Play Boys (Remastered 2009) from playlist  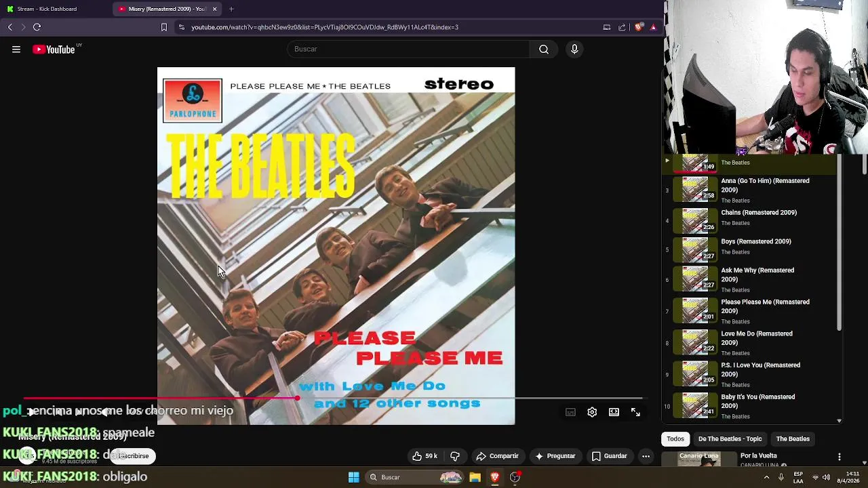click(x=749, y=249)
